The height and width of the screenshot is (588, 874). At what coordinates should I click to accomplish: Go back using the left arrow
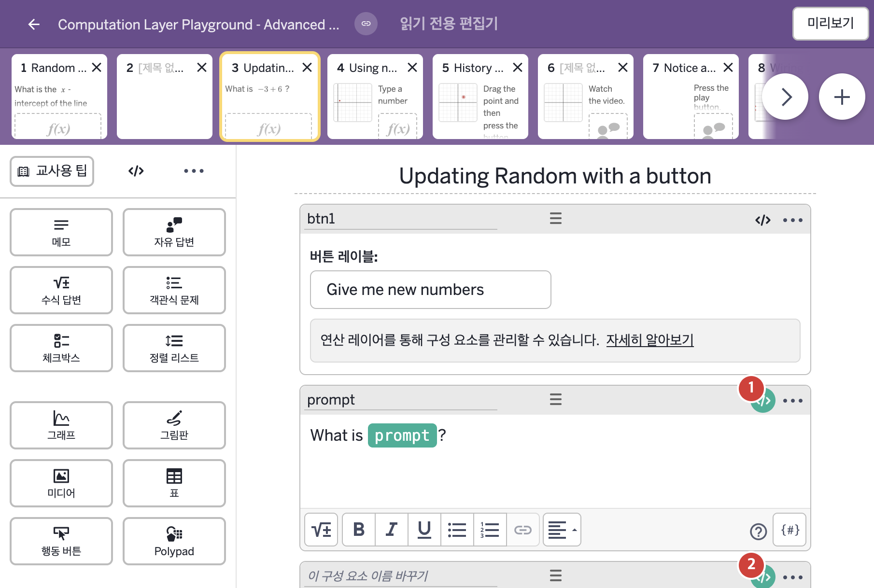click(x=34, y=24)
